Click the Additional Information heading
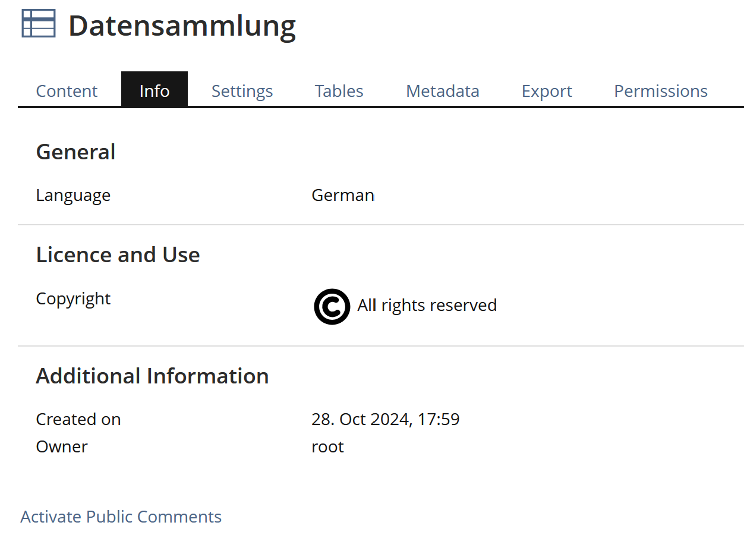Image resolution: width=744 pixels, height=560 pixels. tap(152, 376)
